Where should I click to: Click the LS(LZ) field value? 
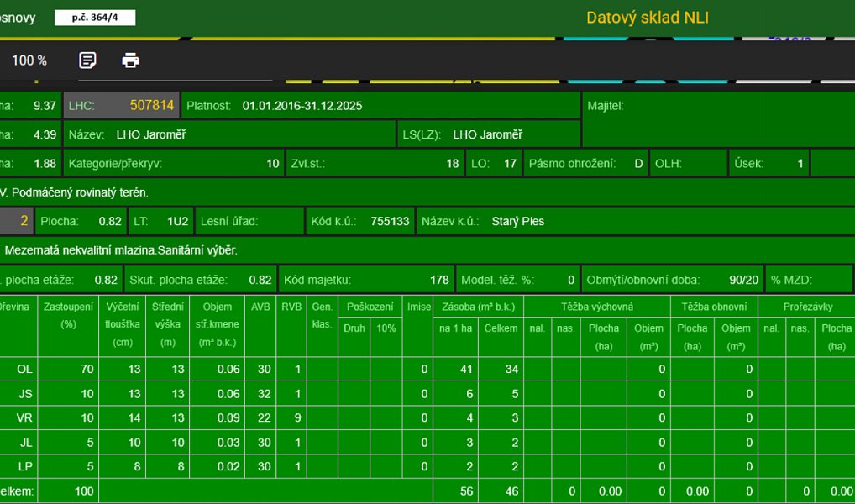point(487,134)
